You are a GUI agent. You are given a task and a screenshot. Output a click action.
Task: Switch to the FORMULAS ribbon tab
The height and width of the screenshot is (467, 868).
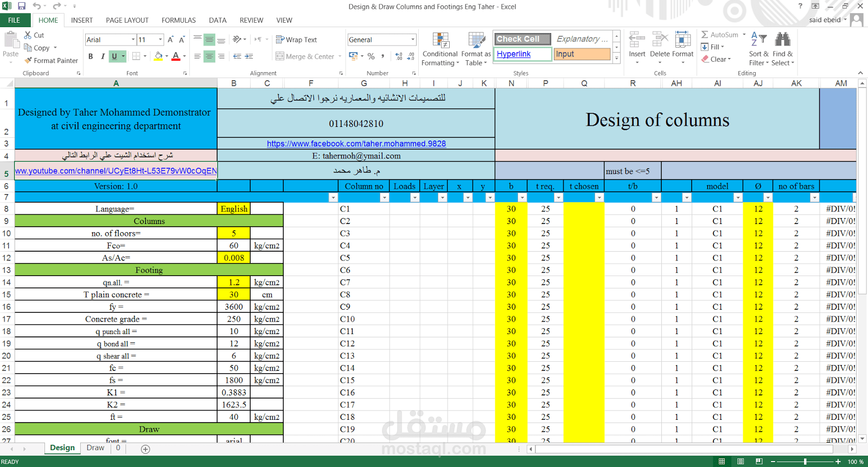click(x=178, y=20)
